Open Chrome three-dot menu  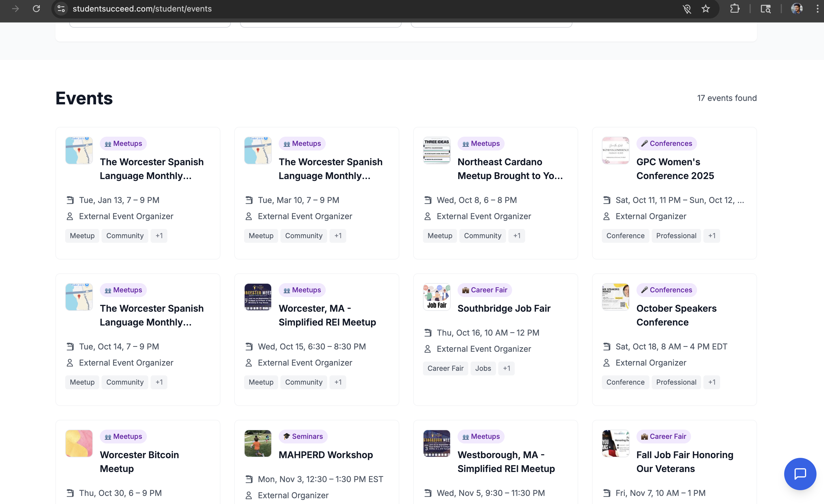click(817, 9)
